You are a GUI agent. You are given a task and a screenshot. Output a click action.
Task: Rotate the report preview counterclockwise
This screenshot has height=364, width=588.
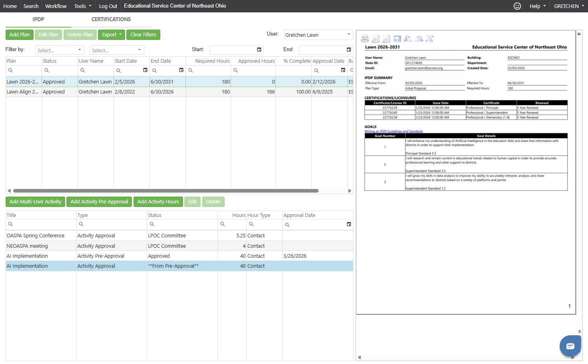(408, 38)
